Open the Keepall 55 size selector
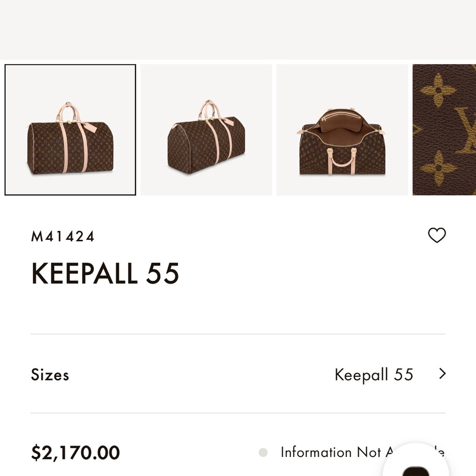This screenshot has height=476, width=476. (374, 374)
